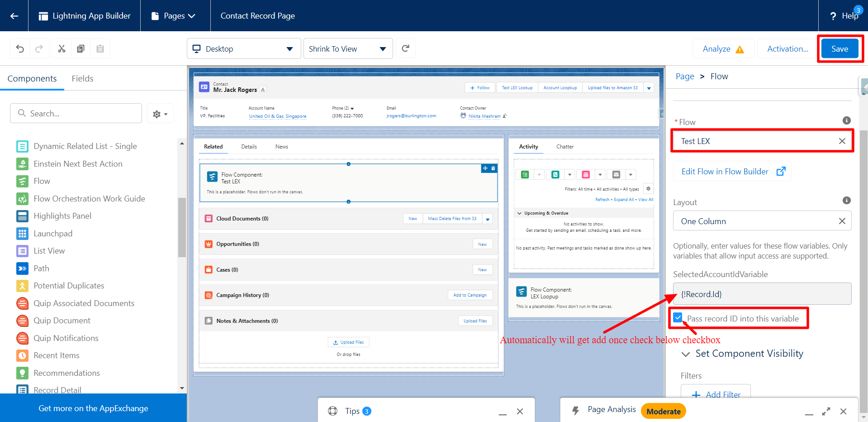Uncheck Pass record ID into this variable
The image size is (868, 422).
click(x=678, y=318)
